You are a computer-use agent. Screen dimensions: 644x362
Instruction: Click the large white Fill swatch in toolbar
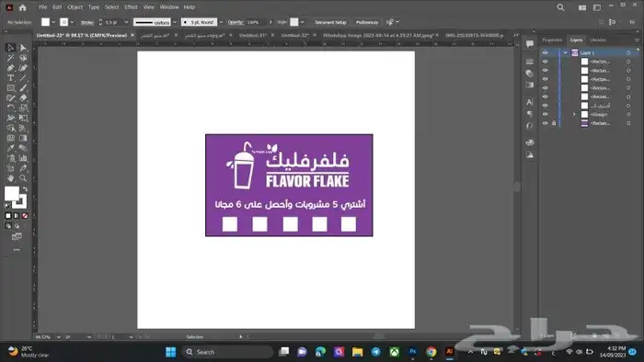tap(11, 193)
